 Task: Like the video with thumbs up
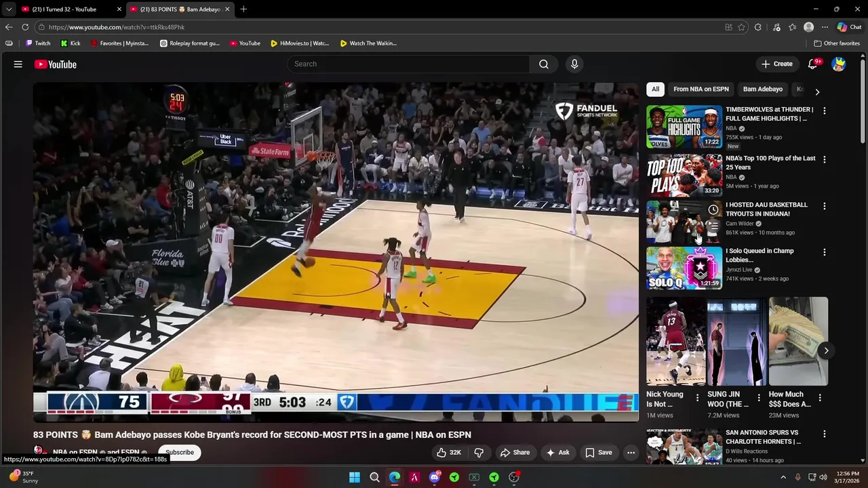click(x=448, y=452)
